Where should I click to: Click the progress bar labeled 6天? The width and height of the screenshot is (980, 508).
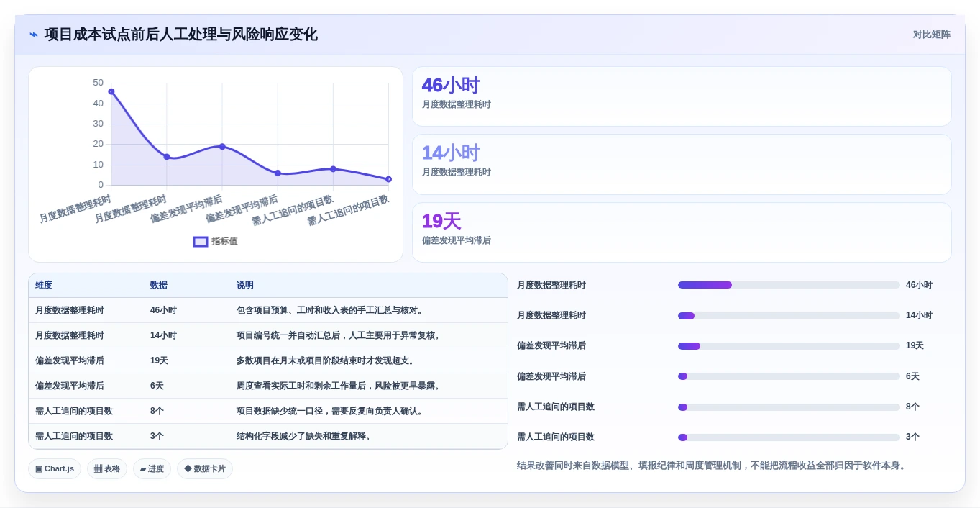(x=789, y=376)
